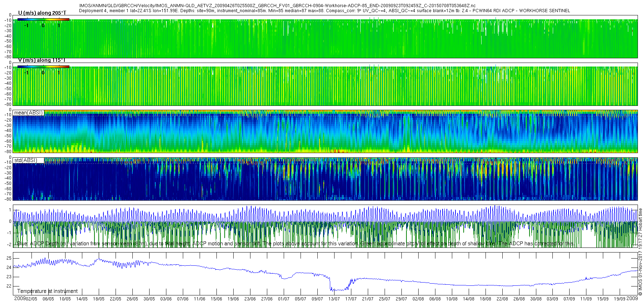Click the '06/08' date tick label
This screenshot has width=644, height=304.
(x=435, y=299)
